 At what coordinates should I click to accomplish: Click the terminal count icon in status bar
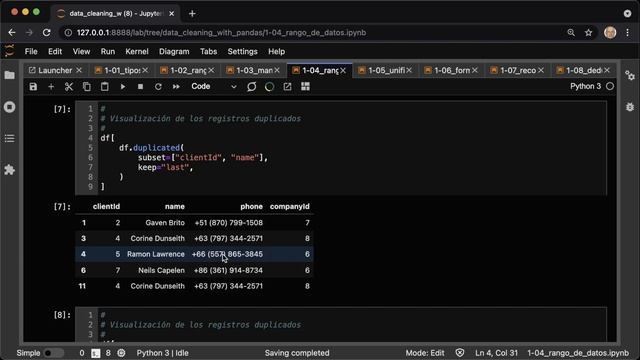point(96,353)
